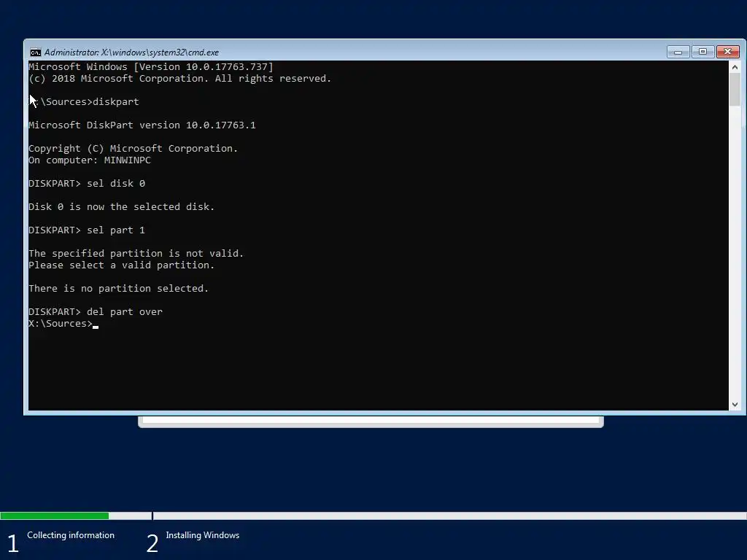Click 'Disk 0 is now the selected disk.'
The image size is (747, 560).
click(122, 207)
